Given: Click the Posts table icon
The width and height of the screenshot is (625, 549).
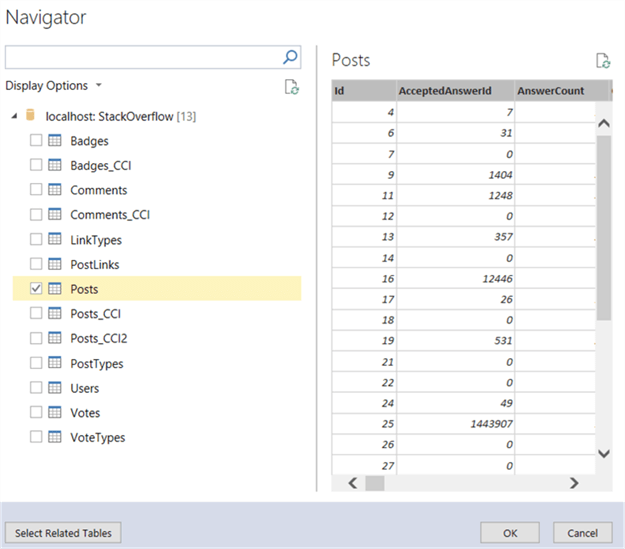Looking at the screenshot, I should pyautogui.click(x=55, y=289).
